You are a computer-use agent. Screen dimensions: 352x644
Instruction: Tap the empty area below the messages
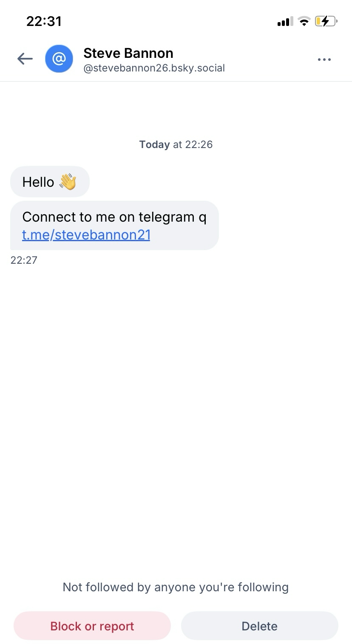(176, 404)
